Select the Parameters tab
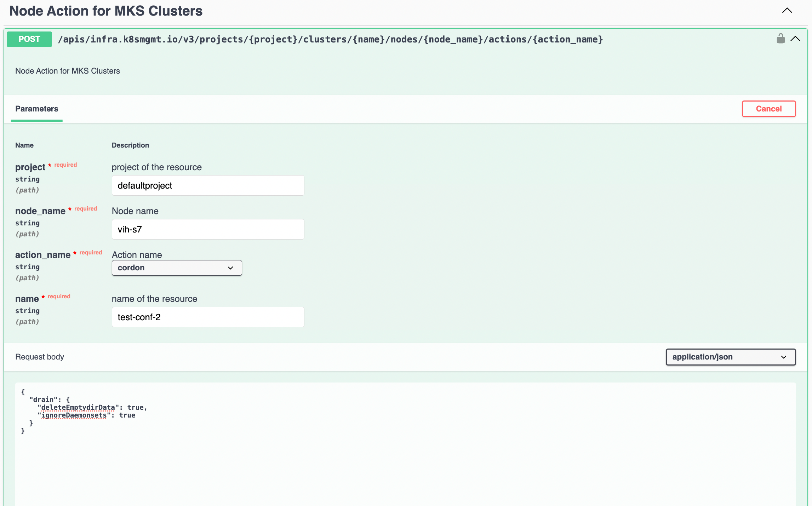812x506 pixels. coord(37,109)
